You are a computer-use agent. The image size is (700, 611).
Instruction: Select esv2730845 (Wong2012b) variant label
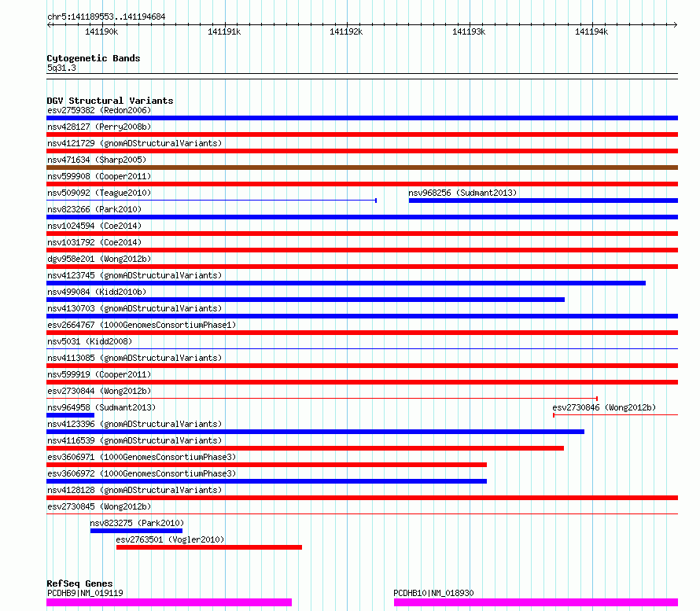pyautogui.click(x=99, y=506)
